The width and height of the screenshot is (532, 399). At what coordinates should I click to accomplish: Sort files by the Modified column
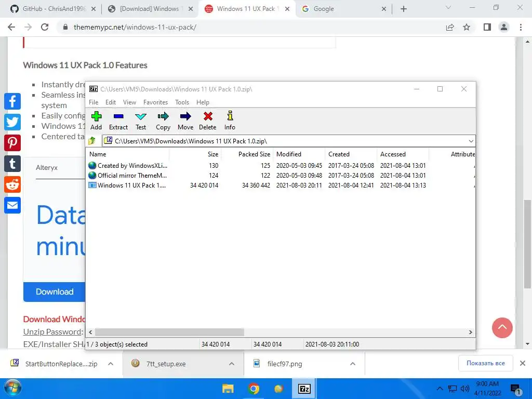click(299, 154)
